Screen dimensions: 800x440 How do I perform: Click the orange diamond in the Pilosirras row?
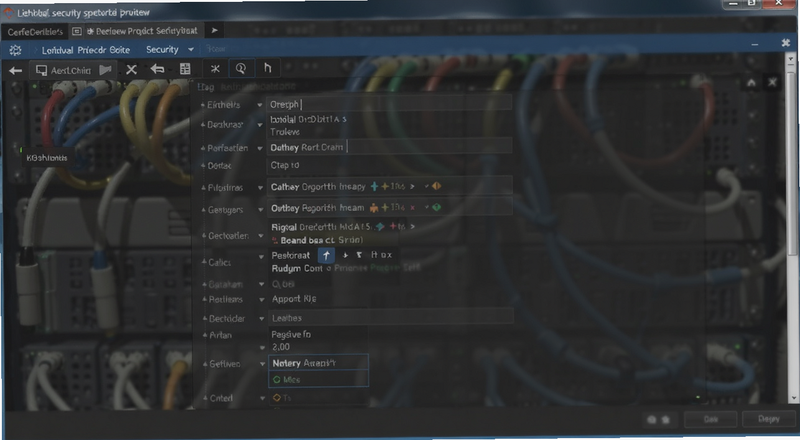(x=437, y=186)
